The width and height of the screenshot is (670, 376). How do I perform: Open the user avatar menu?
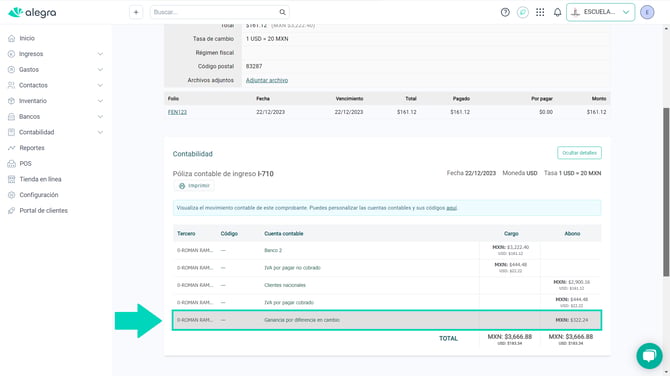647,12
